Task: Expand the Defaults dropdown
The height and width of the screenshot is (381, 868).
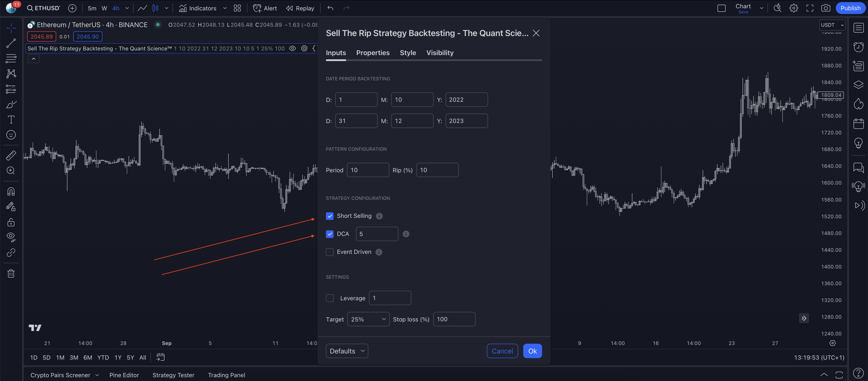Action: click(347, 351)
